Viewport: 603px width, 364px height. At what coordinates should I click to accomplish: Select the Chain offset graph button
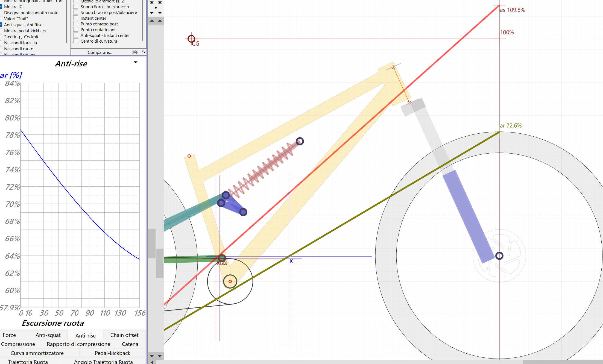tap(124, 335)
